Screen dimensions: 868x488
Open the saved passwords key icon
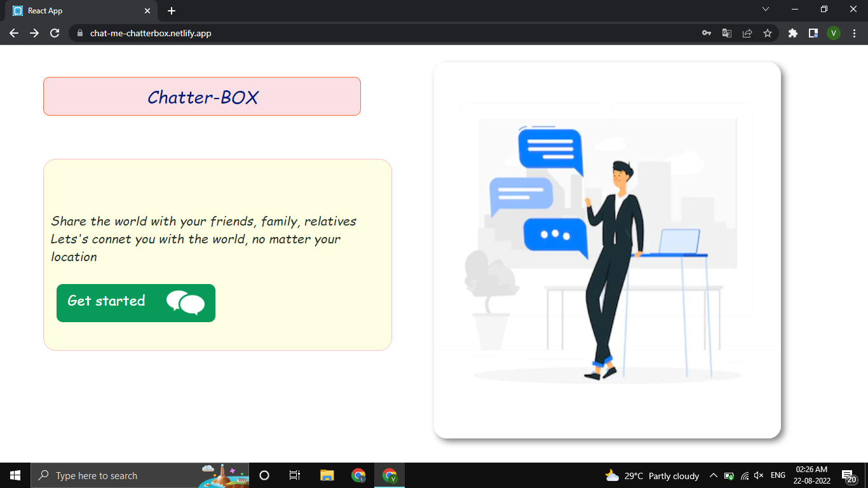pos(707,32)
